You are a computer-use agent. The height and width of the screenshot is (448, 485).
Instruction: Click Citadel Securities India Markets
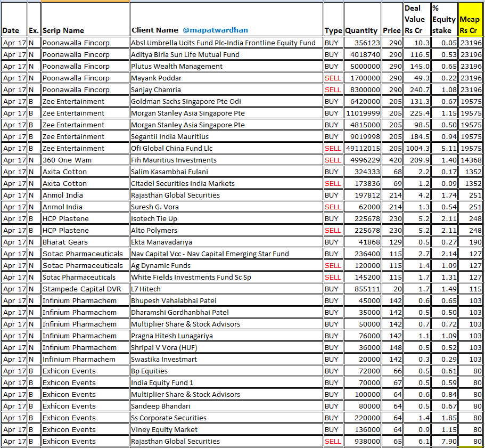(x=226, y=183)
